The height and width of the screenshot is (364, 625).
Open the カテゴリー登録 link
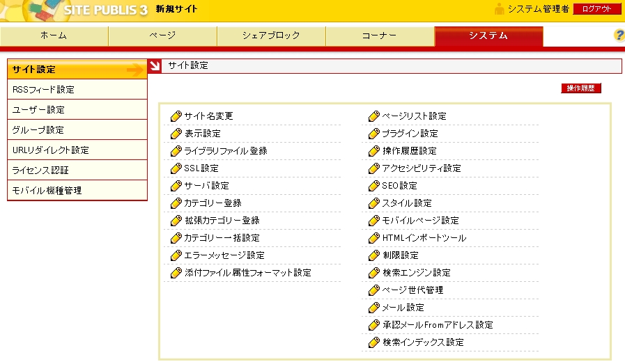(213, 203)
